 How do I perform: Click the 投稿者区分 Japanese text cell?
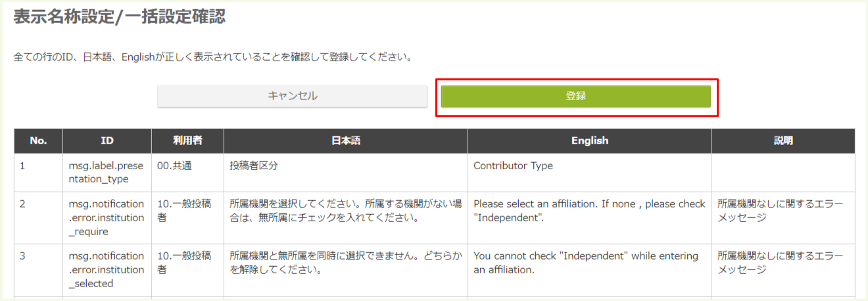pos(254,167)
